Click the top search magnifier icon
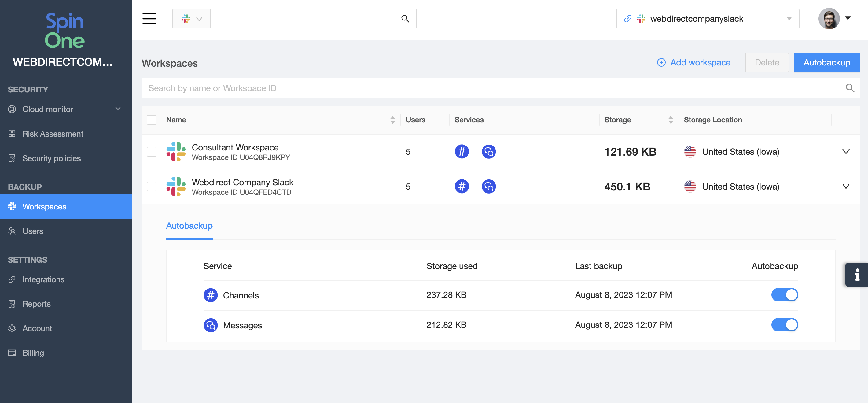Viewport: 868px width, 403px height. click(x=405, y=19)
